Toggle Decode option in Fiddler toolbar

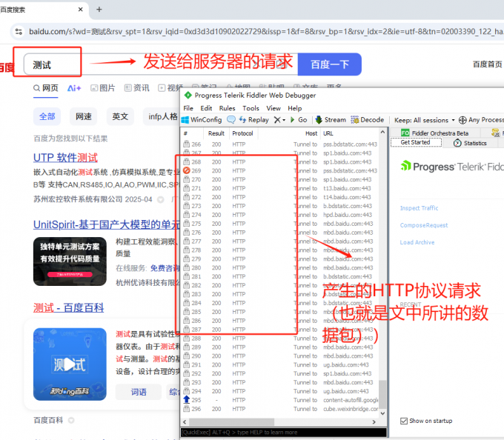pos(368,120)
